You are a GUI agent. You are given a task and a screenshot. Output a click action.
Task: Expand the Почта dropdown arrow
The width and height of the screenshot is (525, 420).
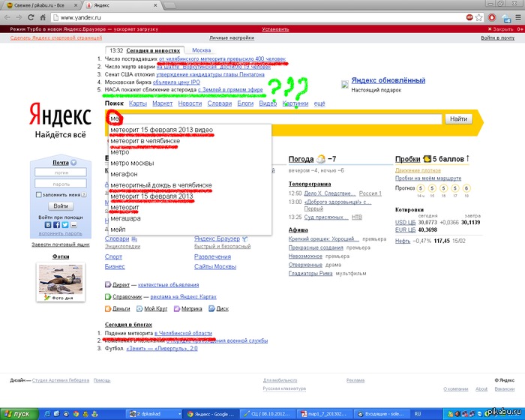[73, 163]
